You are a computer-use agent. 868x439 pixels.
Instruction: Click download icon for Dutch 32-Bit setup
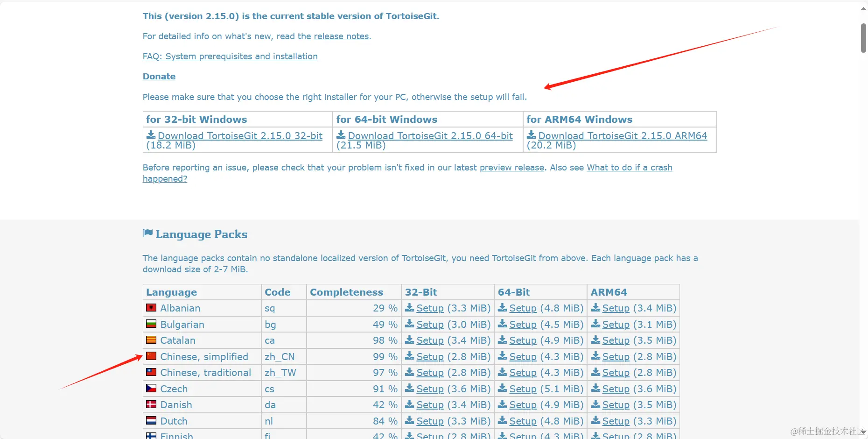tap(409, 420)
